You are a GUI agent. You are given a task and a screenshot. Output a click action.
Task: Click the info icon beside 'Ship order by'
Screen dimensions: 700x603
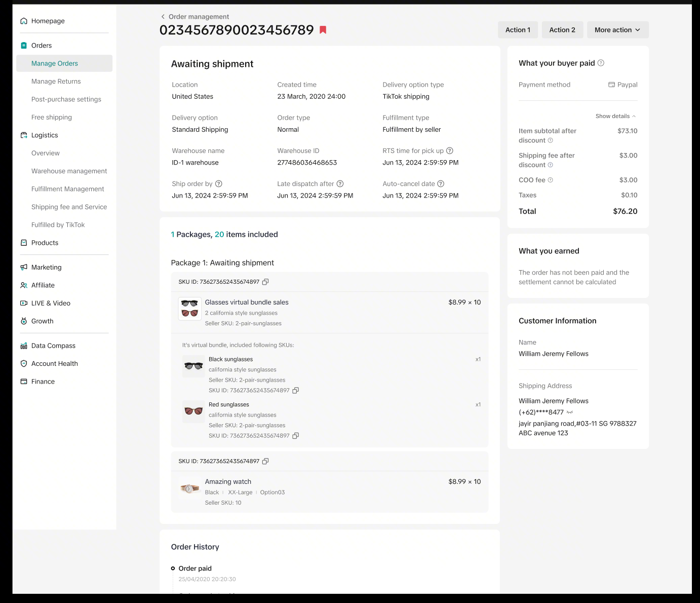coord(219,184)
